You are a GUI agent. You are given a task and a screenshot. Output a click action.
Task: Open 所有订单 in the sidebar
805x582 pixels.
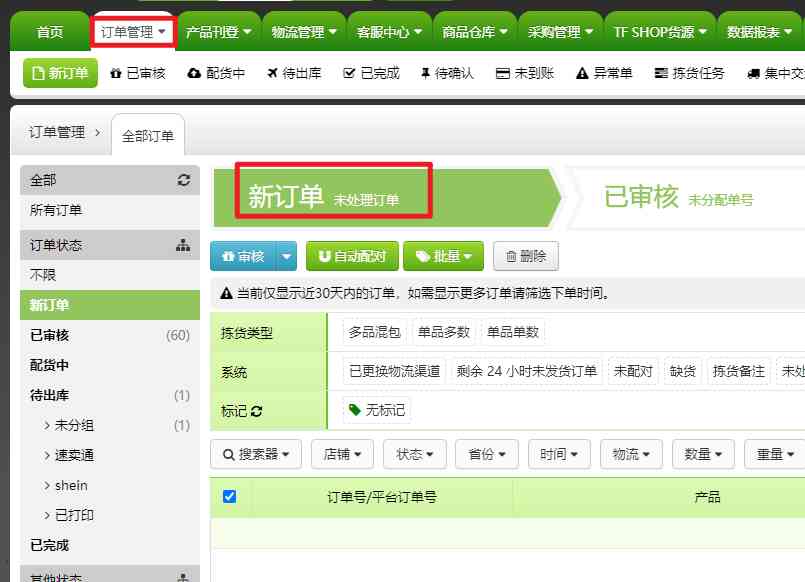click(55, 210)
